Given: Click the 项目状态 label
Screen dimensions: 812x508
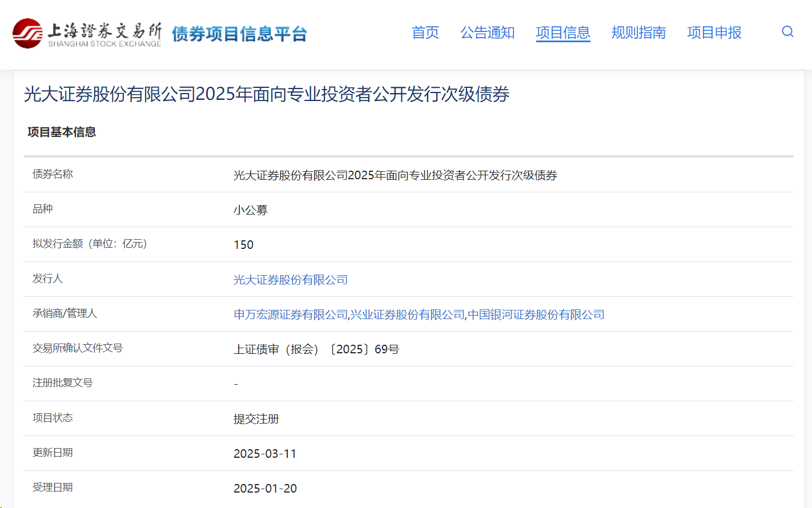Looking at the screenshot, I should coord(53,418).
